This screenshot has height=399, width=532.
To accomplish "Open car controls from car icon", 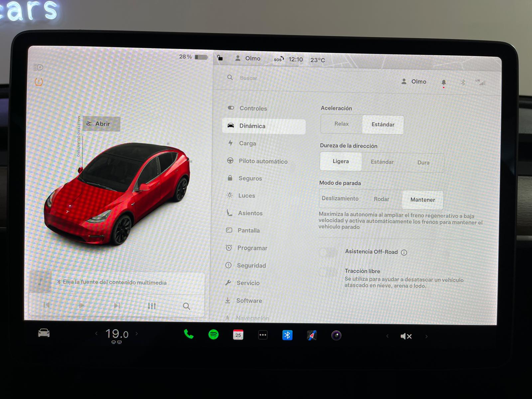I will 44,333.
